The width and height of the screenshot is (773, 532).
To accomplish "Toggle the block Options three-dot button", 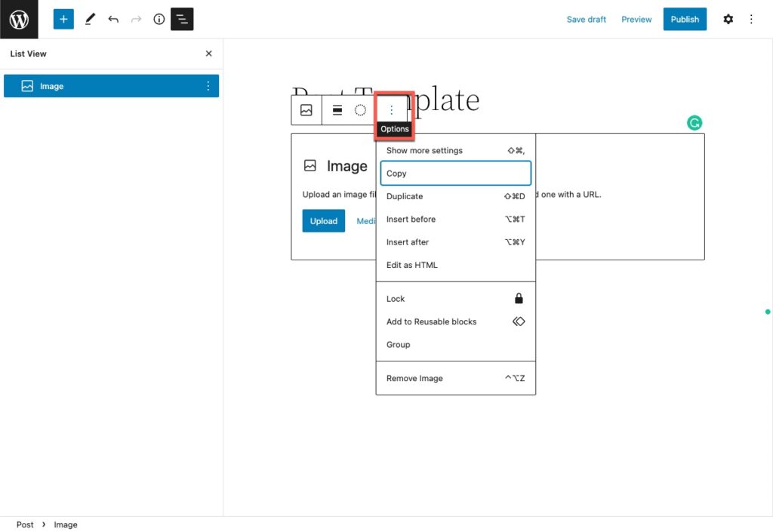I will click(392, 110).
